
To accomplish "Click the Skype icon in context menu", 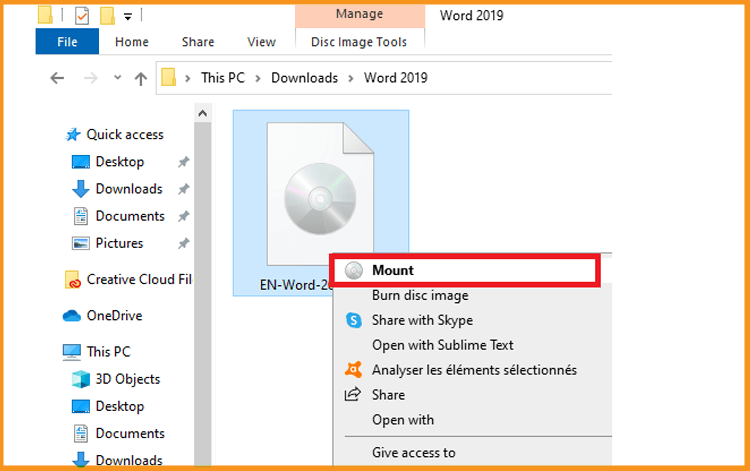I will (353, 320).
